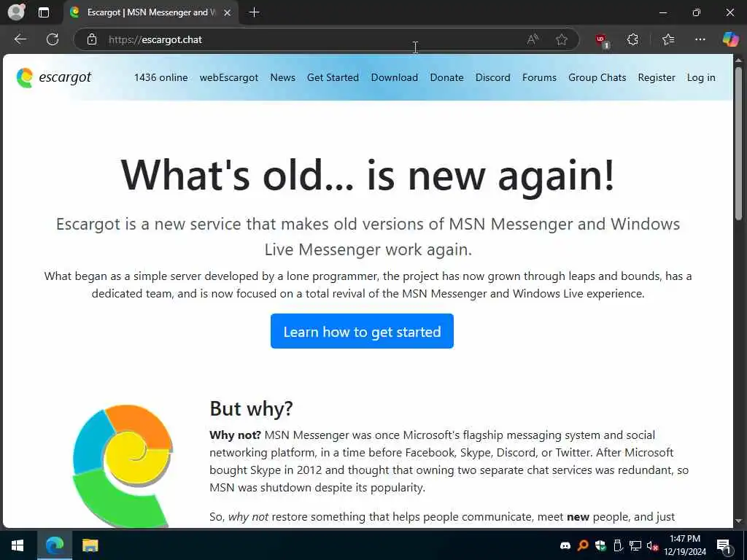Open Settings and more ellipsis menu
This screenshot has width=747, height=560.
point(700,39)
